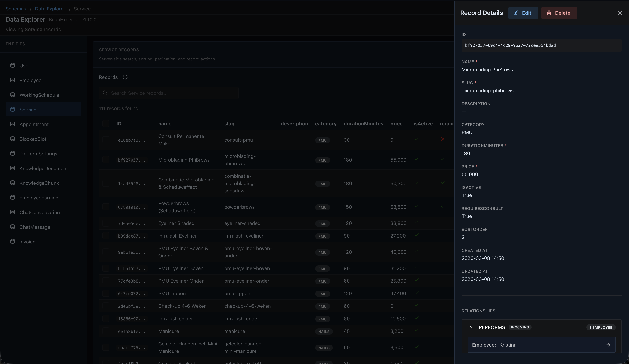
Task: Click the BlockedSlot entity database icon
Action: [x=12, y=139]
